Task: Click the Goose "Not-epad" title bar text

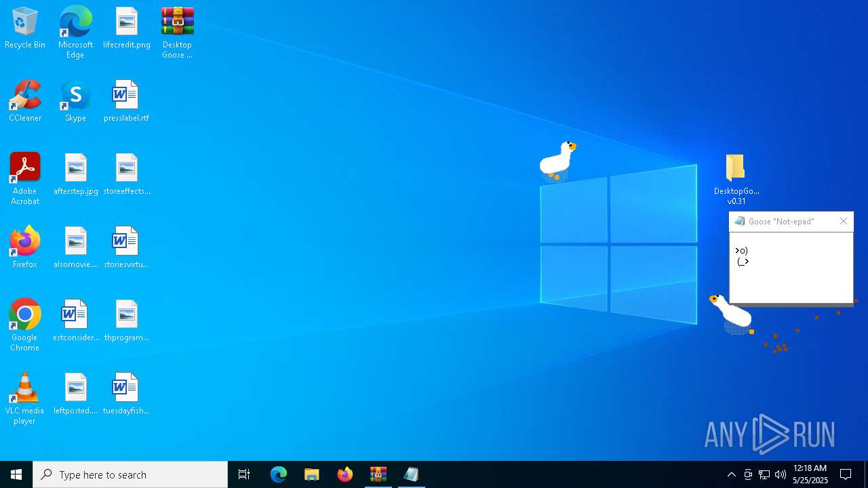Action: point(781,222)
